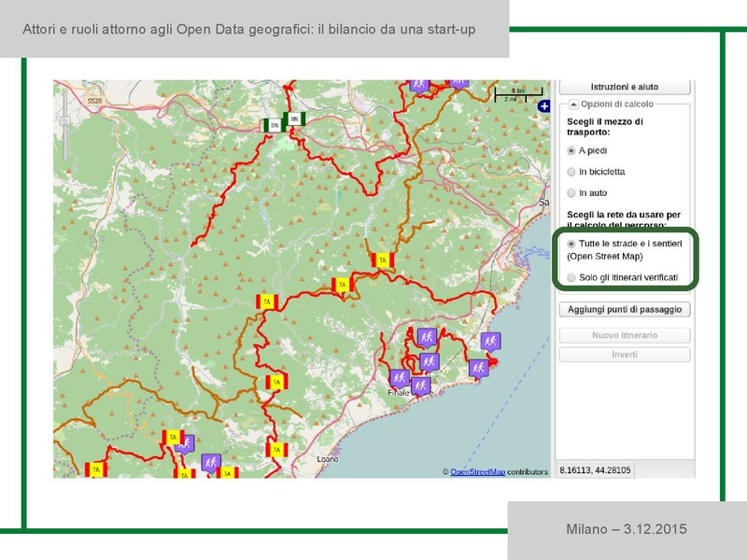Click the blue plus zoom-in map control
Screen dimensions: 747x560
(543, 106)
